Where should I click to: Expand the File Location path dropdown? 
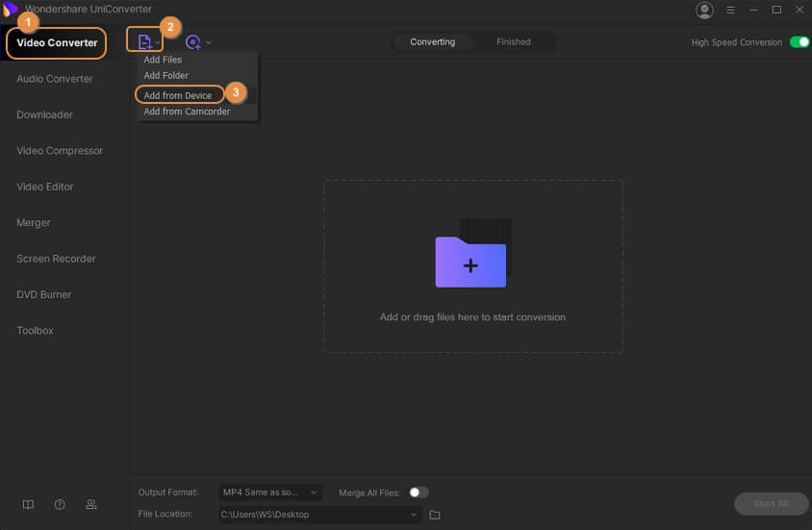[x=415, y=515]
